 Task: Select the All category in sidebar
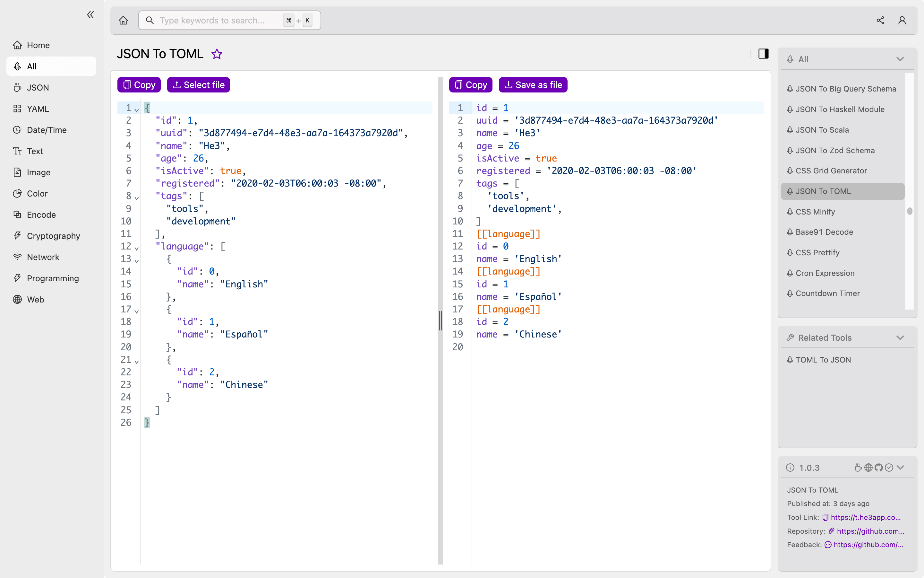51,66
